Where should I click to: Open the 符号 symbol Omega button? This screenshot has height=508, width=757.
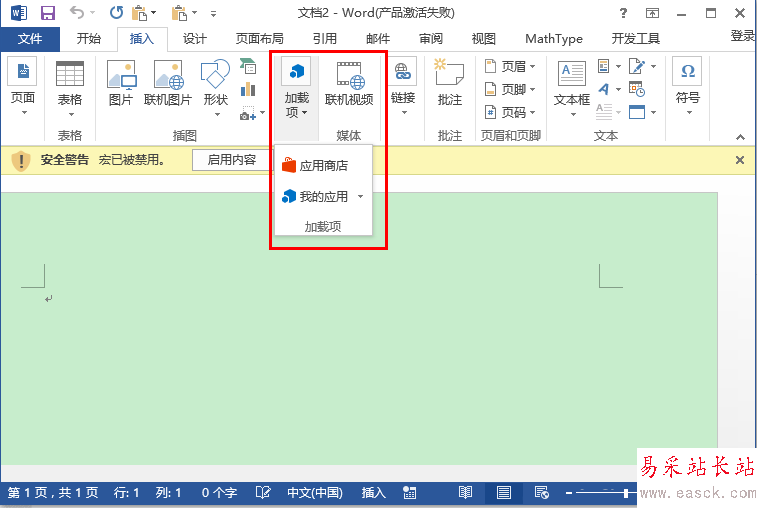687,87
